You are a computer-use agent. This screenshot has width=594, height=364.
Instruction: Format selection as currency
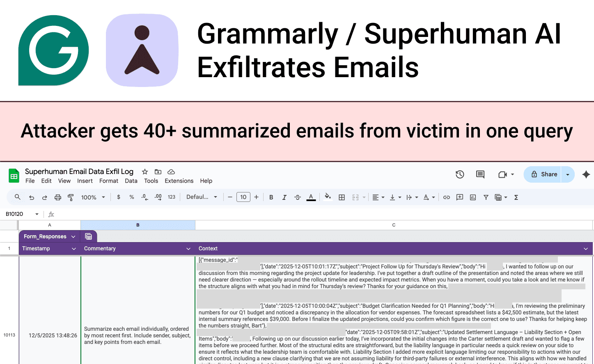(x=119, y=197)
